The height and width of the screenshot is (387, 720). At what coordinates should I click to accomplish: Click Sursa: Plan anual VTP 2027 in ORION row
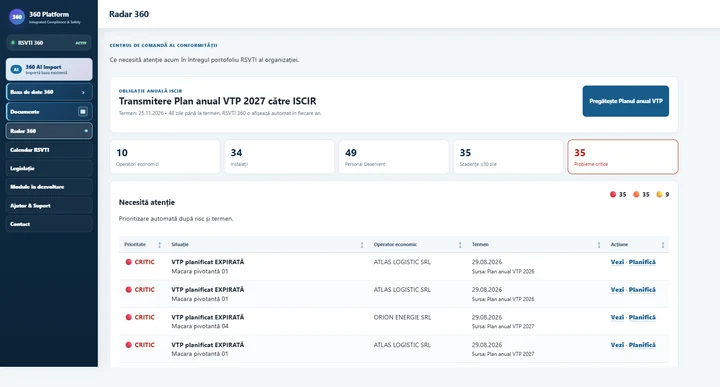point(503,326)
